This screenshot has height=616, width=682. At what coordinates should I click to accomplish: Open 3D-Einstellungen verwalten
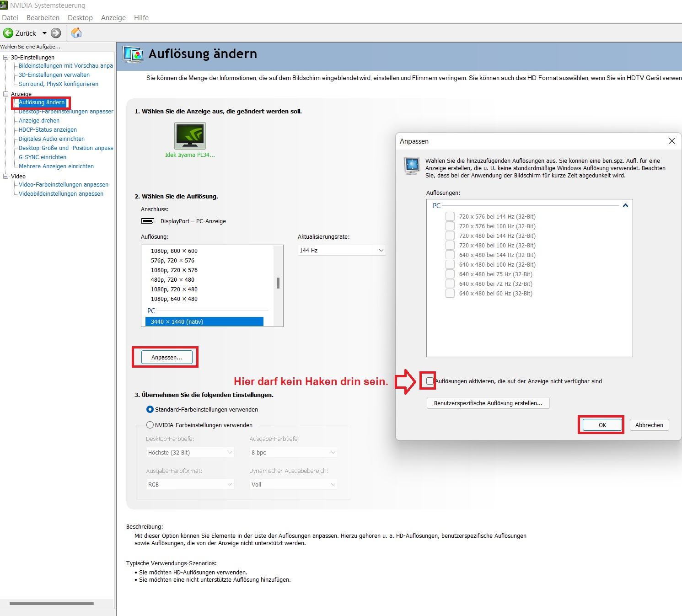(54, 75)
